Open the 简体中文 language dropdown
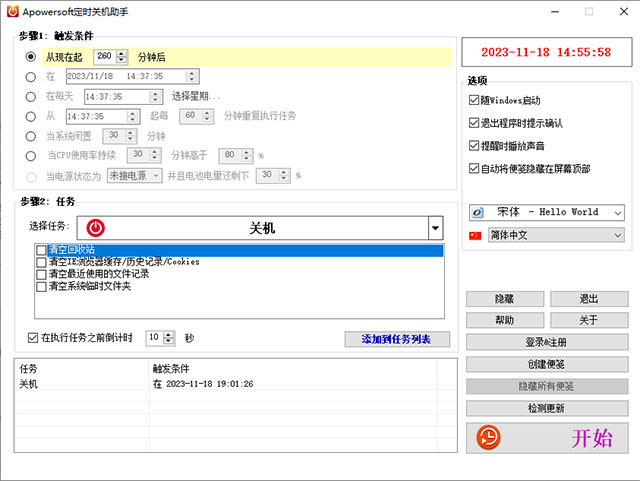 618,235
